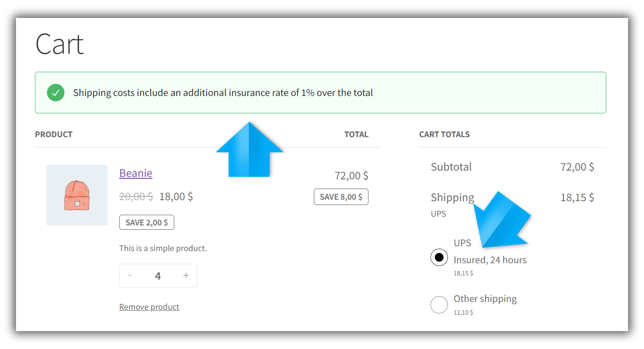Image resolution: width=644 pixels, height=349 pixels.
Task: Click the Remove product link
Action: pos(149,307)
